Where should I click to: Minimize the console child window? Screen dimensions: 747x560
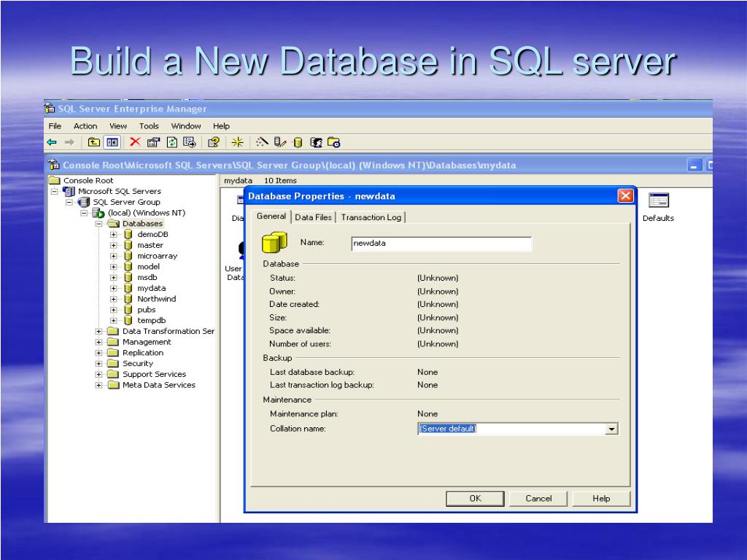[695, 166]
